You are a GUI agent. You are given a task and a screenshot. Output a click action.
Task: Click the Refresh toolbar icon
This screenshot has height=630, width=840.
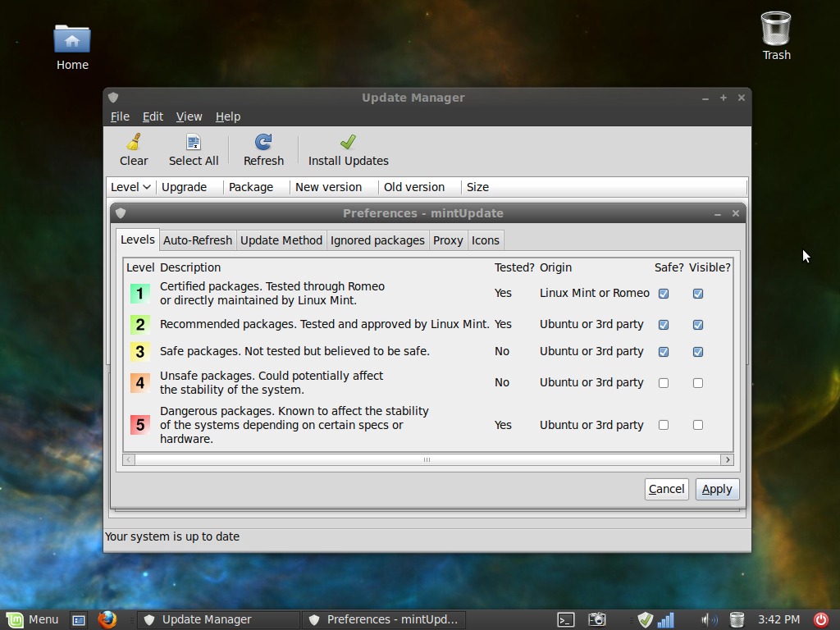[263, 142]
